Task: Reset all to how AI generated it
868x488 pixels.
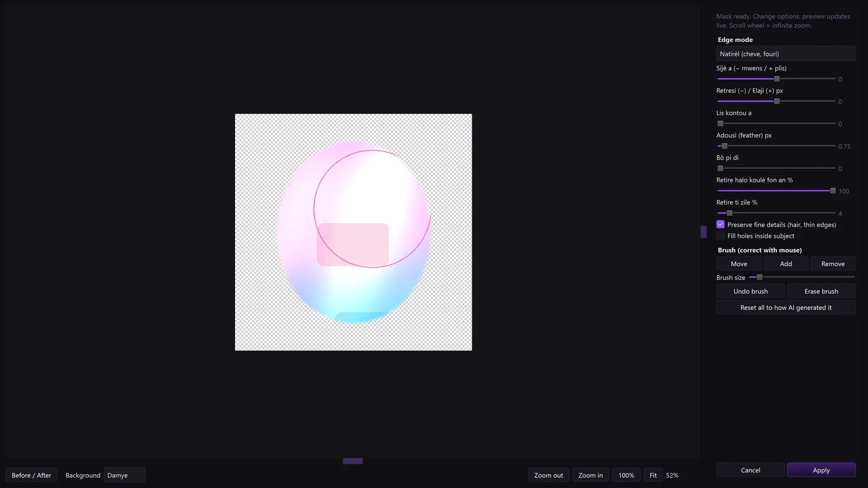Action: pos(786,307)
